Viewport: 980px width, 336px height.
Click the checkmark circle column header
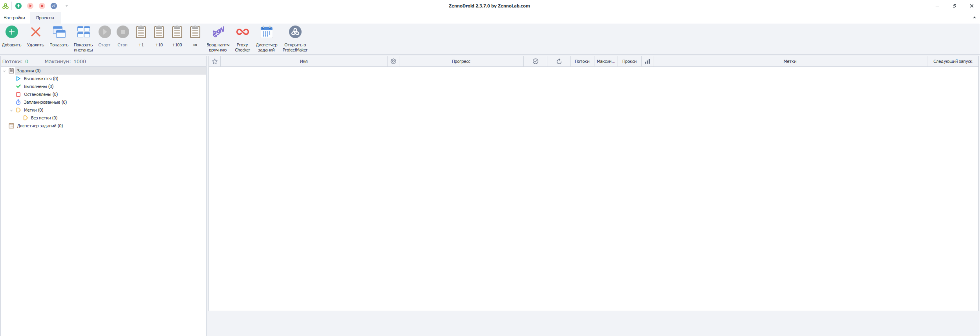(x=535, y=61)
